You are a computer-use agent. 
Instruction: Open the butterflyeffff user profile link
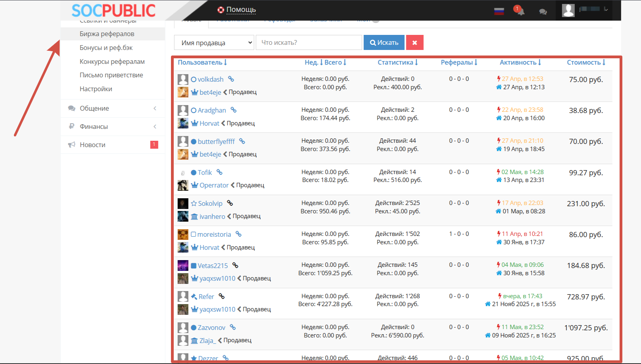216,142
